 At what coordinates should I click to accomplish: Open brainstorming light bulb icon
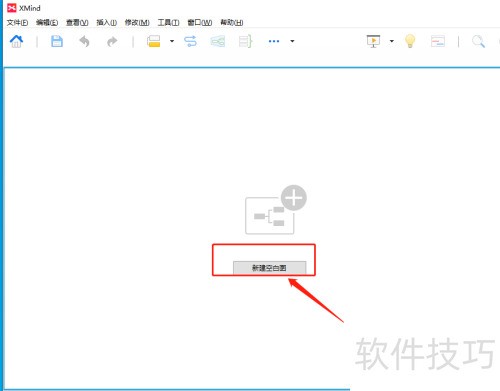pos(410,41)
